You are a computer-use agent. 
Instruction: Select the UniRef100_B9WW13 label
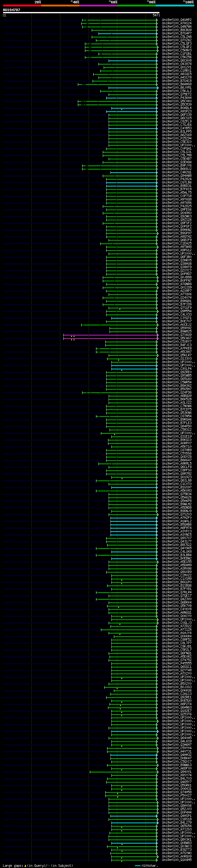pyautogui.click(x=176, y=765)
